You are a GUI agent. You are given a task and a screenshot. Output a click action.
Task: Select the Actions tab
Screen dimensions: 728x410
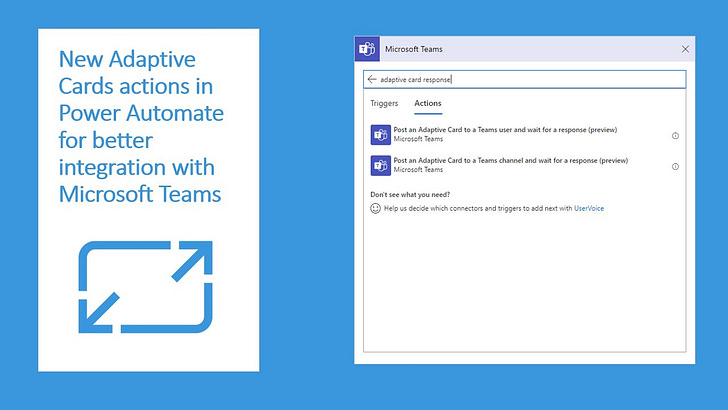428,103
